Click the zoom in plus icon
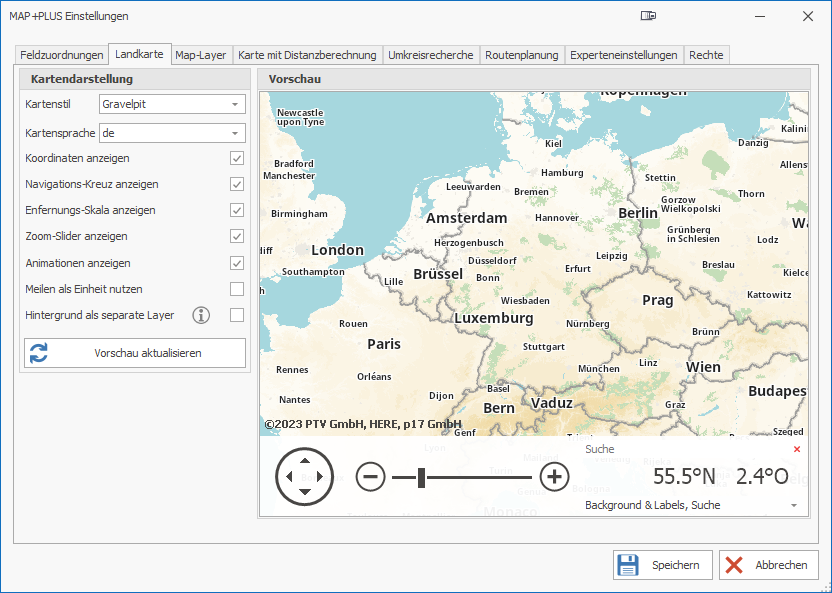This screenshot has height=593, width=832. click(x=554, y=477)
